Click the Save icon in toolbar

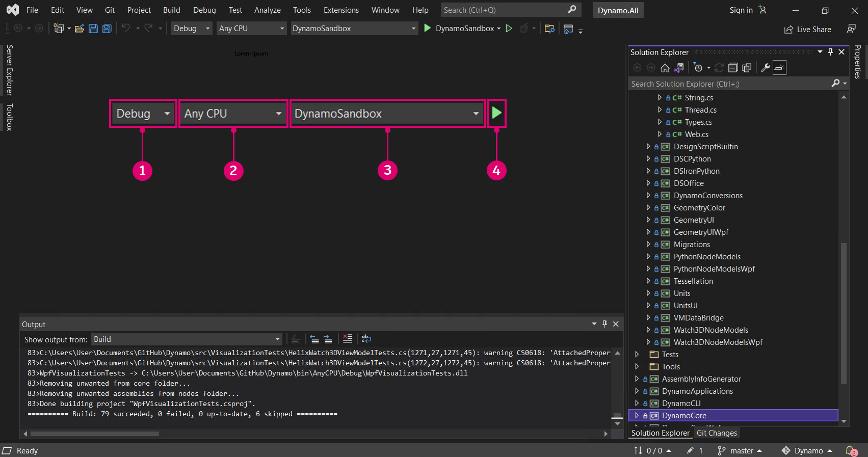93,29
